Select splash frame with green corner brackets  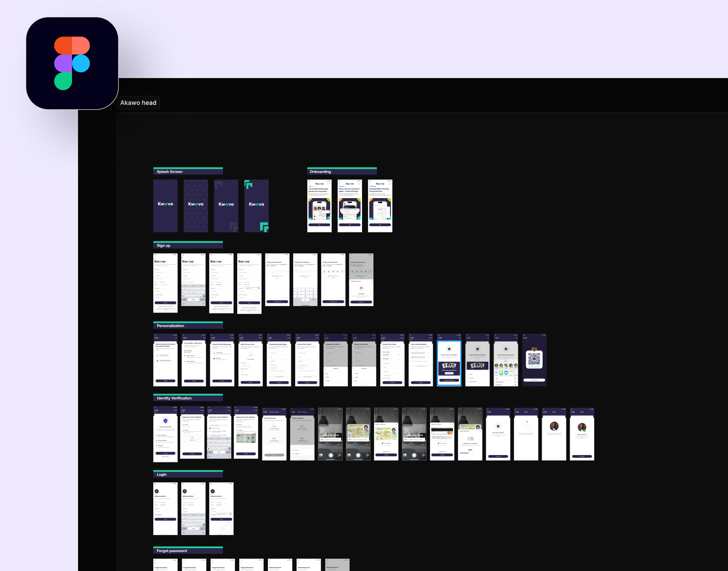click(x=256, y=206)
